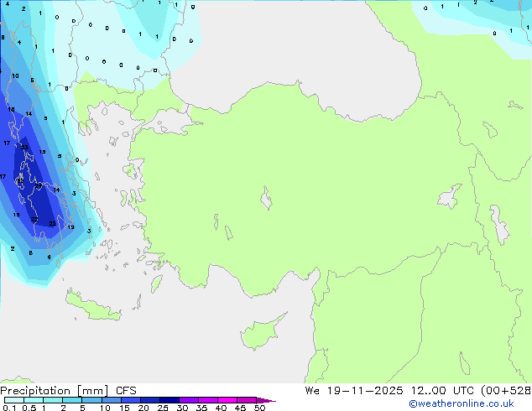Click the 30–35 mm purple swatch
The width and height of the screenshot is (532, 411).
pyautogui.click(x=189, y=400)
